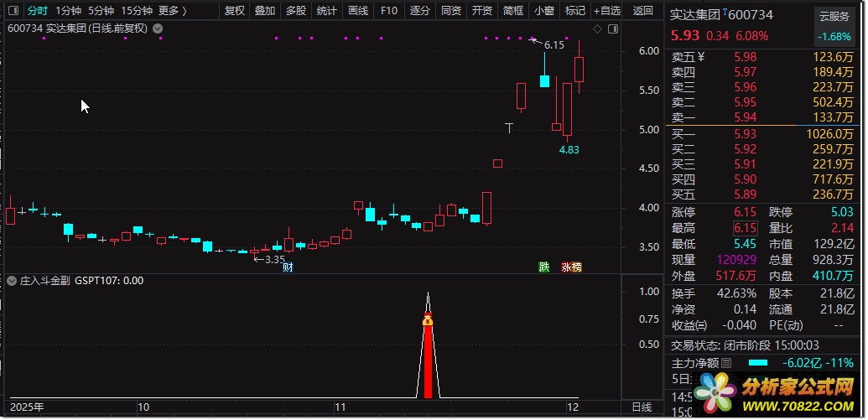Select the 卖五 ask price 5.98
Screen dimensions: 868x420
[x=746, y=56]
